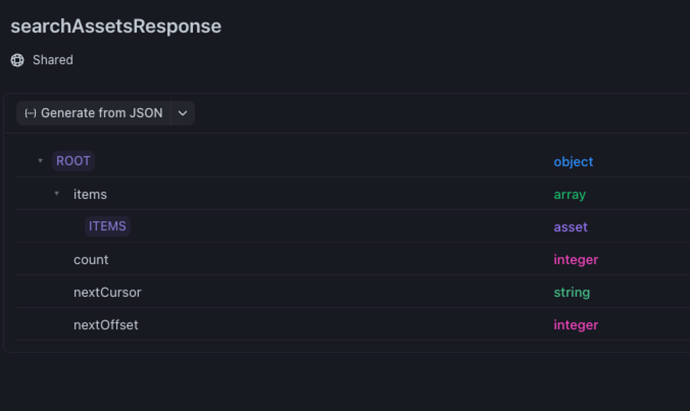Screen dimensions: 690x411
Task: Select the ROOT schema tag
Action: pyautogui.click(x=73, y=161)
